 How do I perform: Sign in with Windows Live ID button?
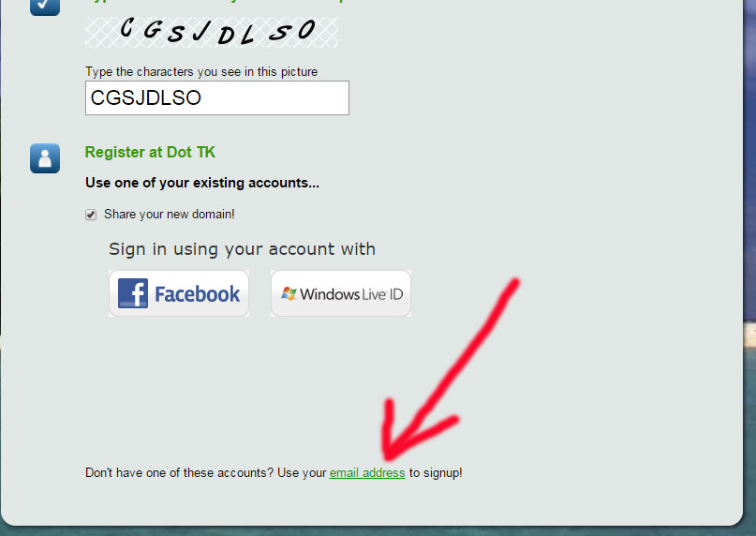click(x=341, y=293)
